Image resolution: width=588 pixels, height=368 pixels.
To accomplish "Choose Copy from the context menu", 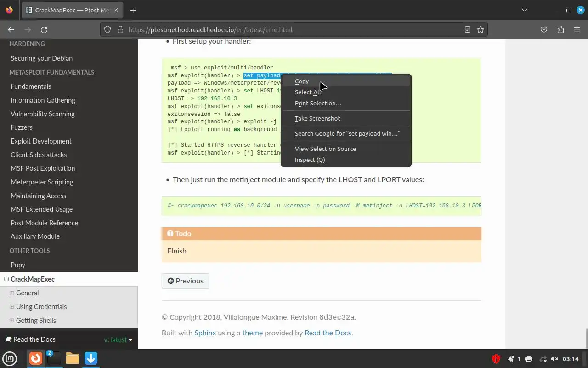I will click(346, 81).
